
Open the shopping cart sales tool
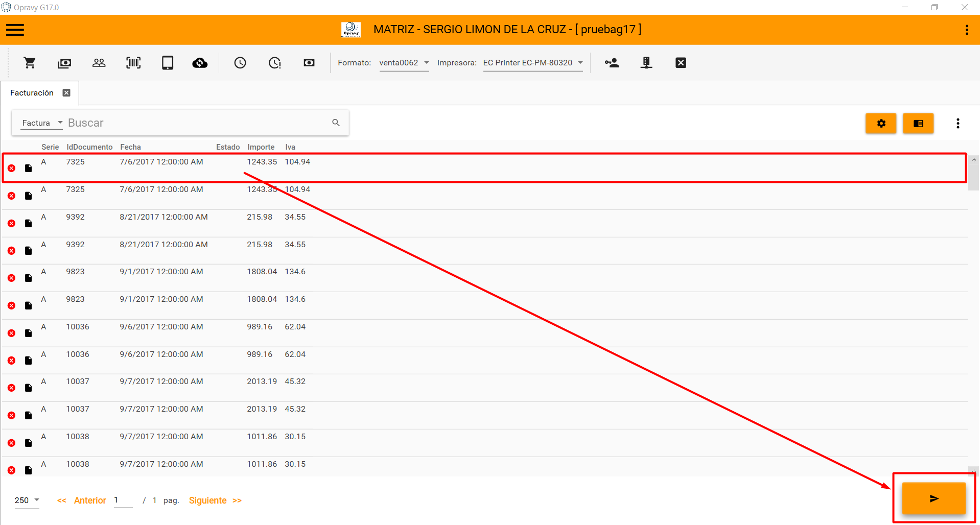(x=30, y=63)
